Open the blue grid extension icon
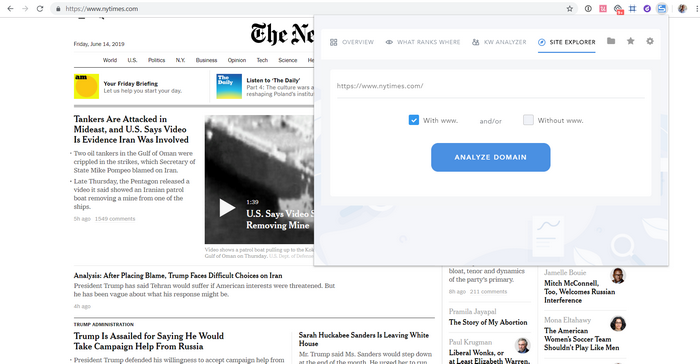The width and height of the screenshot is (700, 364). (x=632, y=8)
